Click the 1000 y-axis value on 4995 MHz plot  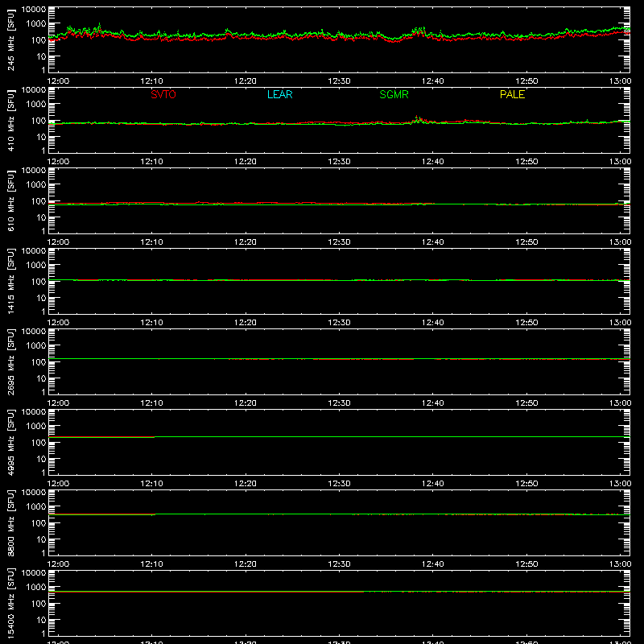(x=36, y=427)
